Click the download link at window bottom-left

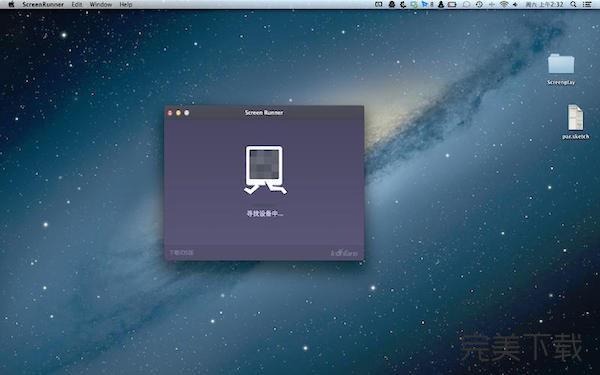[x=181, y=253]
